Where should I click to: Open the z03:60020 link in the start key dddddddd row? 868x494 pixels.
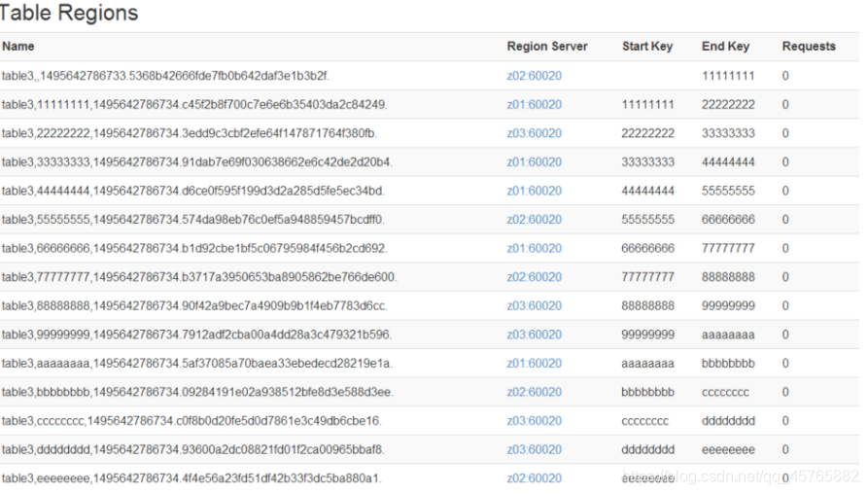point(535,450)
